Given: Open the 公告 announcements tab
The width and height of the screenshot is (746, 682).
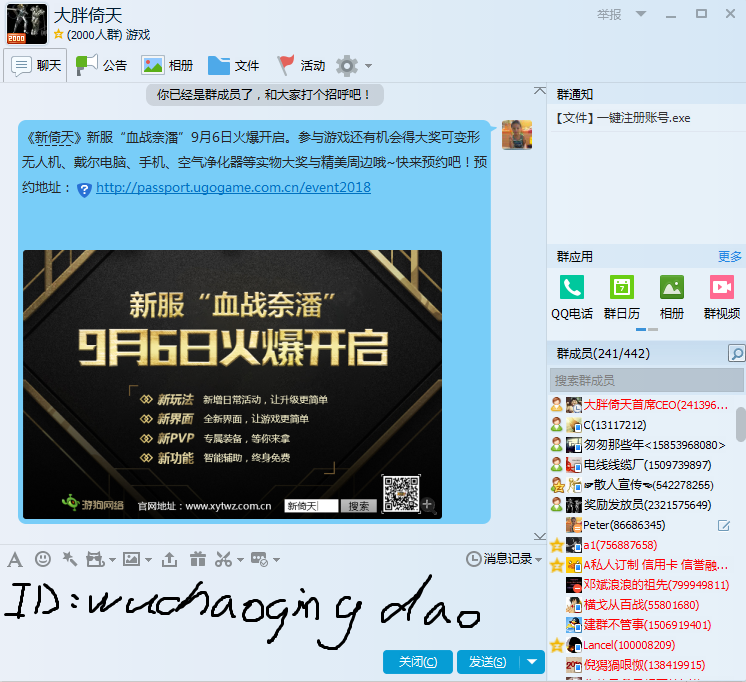Looking at the screenshot, I should [101, 66].
